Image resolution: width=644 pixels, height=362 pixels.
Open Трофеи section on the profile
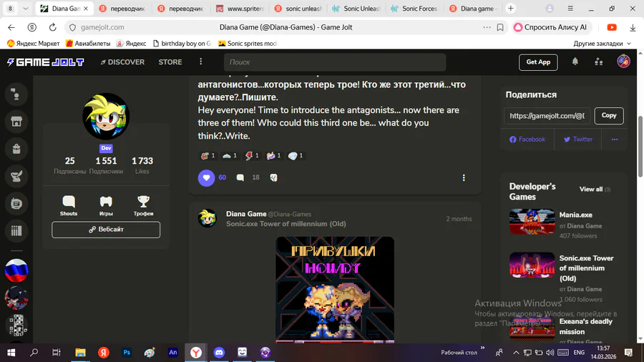(x=143, y=205)
